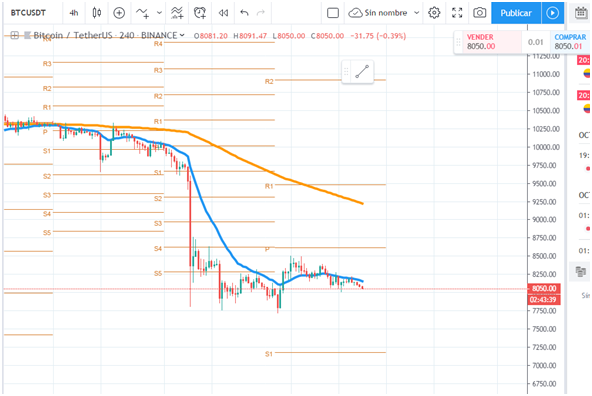Click the open value O8081.20 in legend
The image size is (592, 396).
click(x=211, y=36)
